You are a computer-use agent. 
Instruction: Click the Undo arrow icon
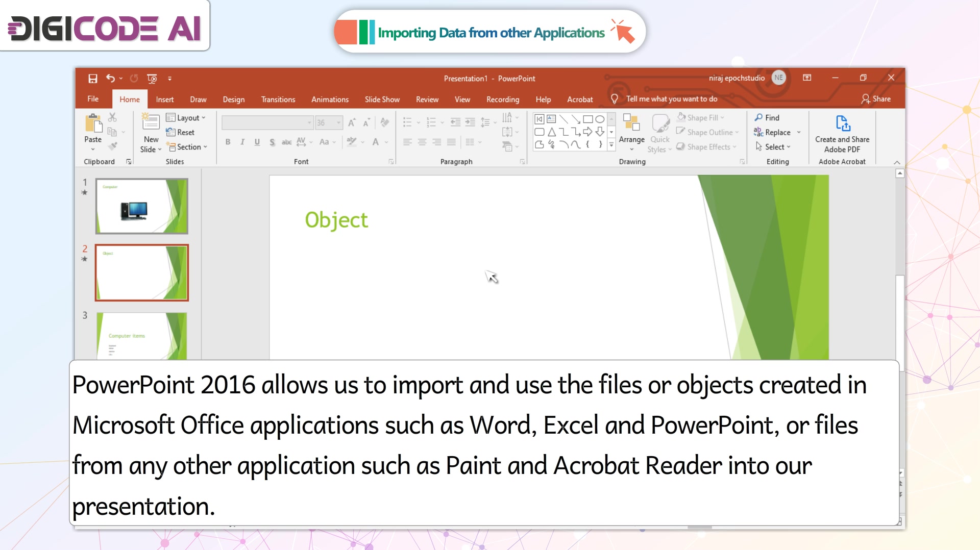pyautogui.click(x=110, y=79)
